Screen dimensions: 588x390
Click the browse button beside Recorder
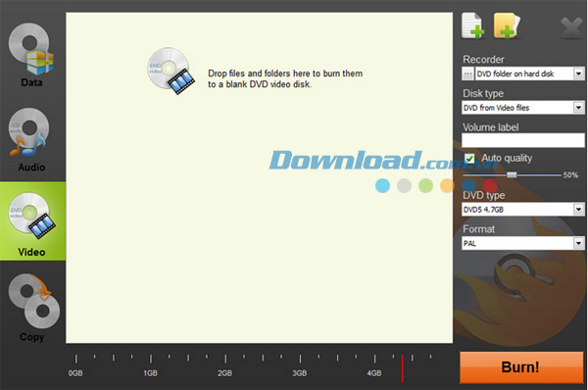(467, 73)
